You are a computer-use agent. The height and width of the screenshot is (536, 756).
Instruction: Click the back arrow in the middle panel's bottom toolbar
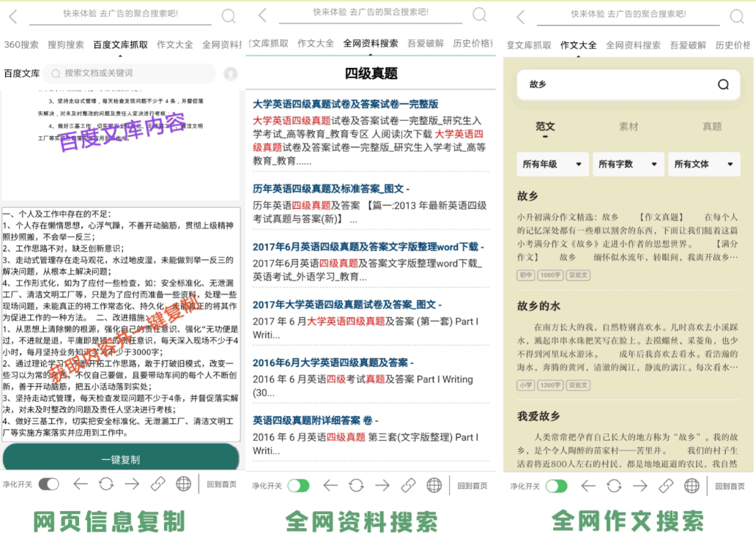coord(330,485)
